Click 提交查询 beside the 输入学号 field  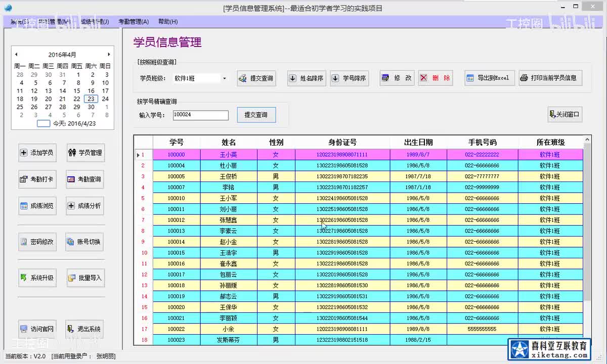click(256, 115)
